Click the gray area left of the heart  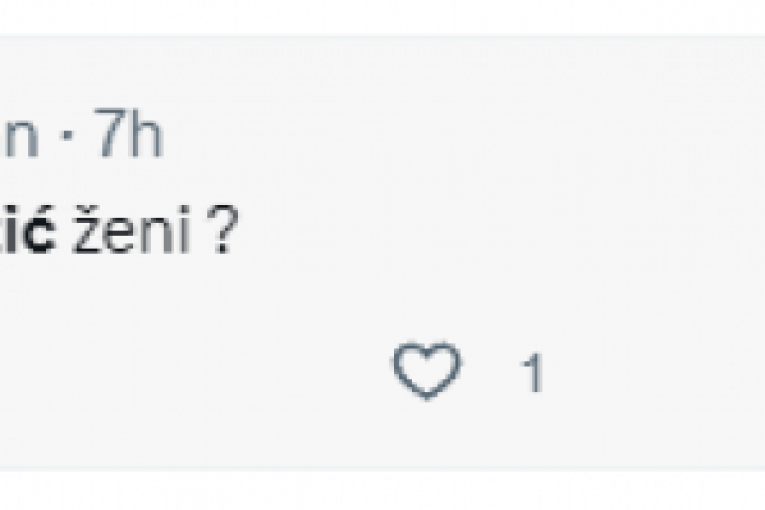[250, 374]
